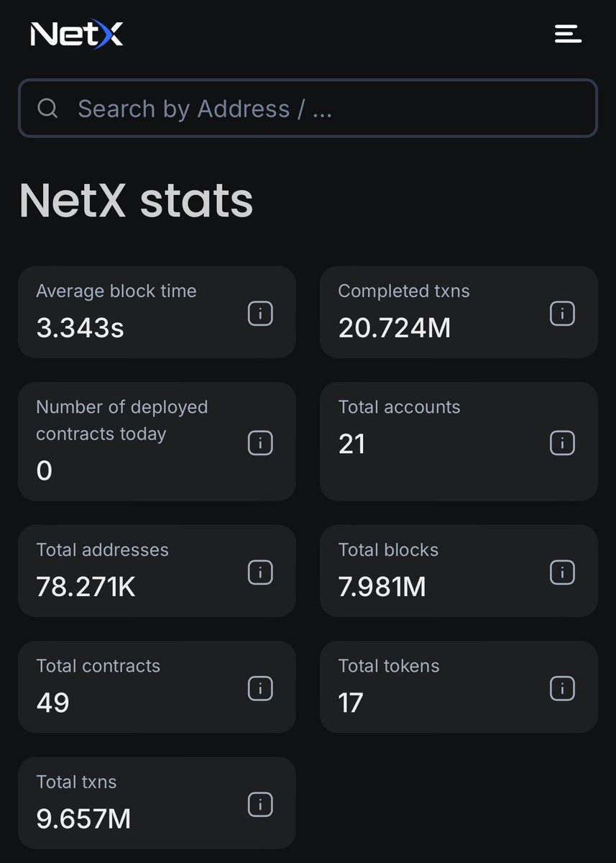Image resolution: width=616 pixels, height=863 pixels.
Task: Open the Average block time card
Action: pyautogui.click(x=157, y=312)
